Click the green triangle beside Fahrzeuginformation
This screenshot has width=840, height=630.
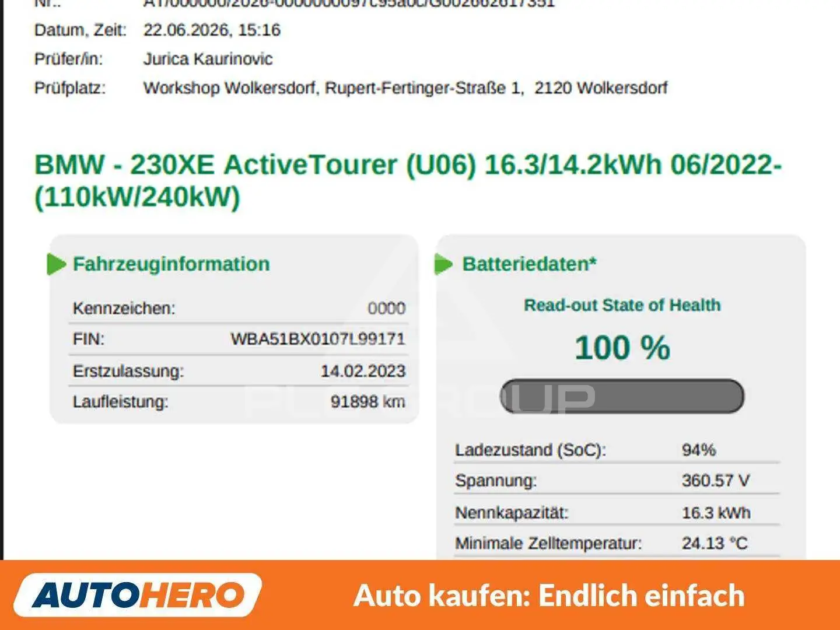click(56, 264)
